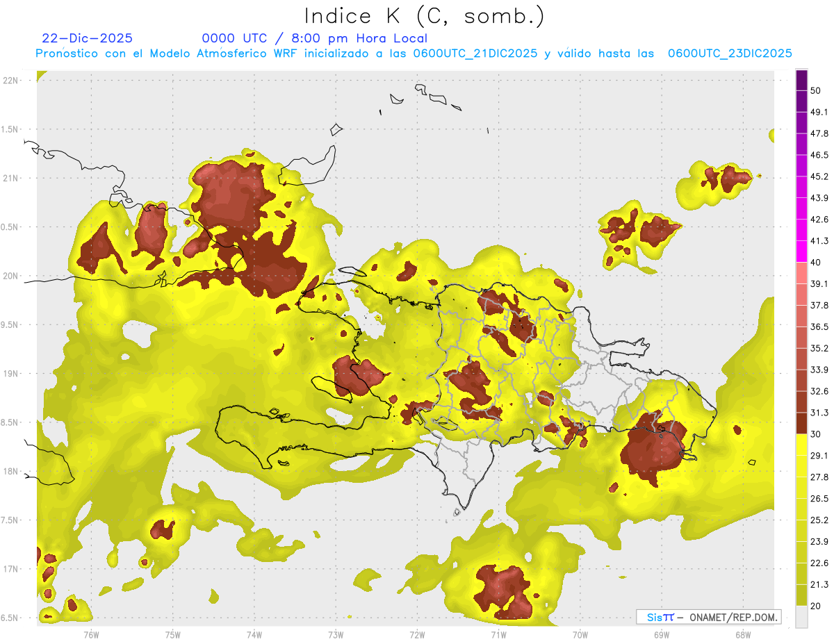
Task: Click the legend value "42.6"
Action: (819, 220)
